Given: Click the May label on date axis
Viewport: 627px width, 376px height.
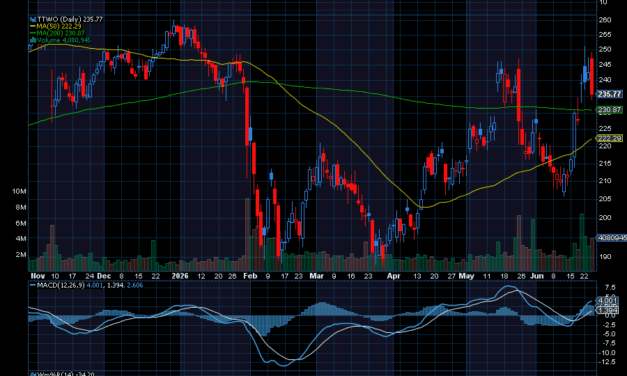Looking at the screenshot, I should pyautogui.click(x=466, y=276).
